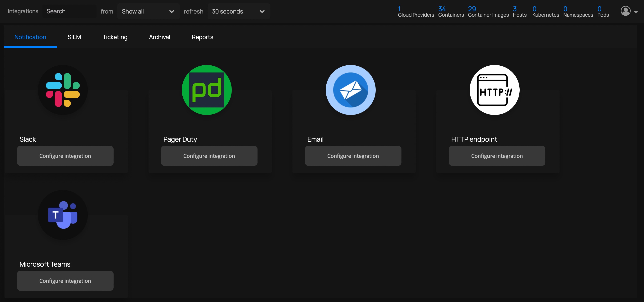The image size is (644, 302).
Task: Click the 'Slack' card title
Action: coord(28,139)
